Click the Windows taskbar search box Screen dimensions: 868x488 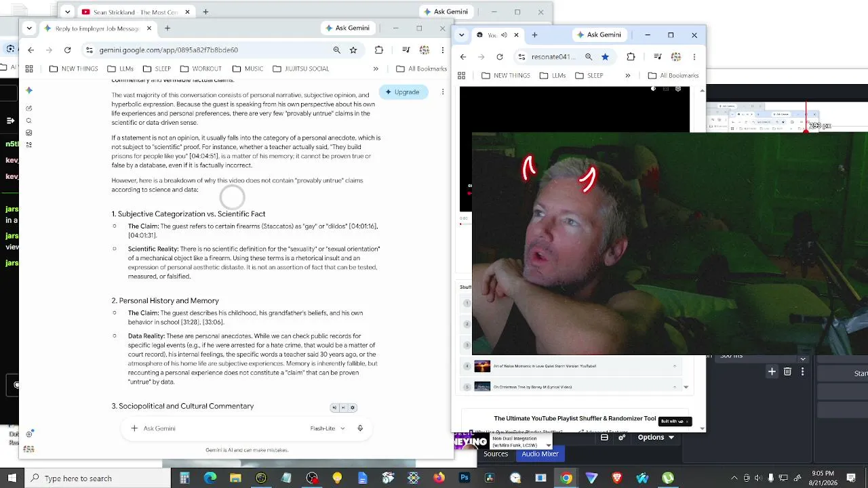(x=97, y=478)
